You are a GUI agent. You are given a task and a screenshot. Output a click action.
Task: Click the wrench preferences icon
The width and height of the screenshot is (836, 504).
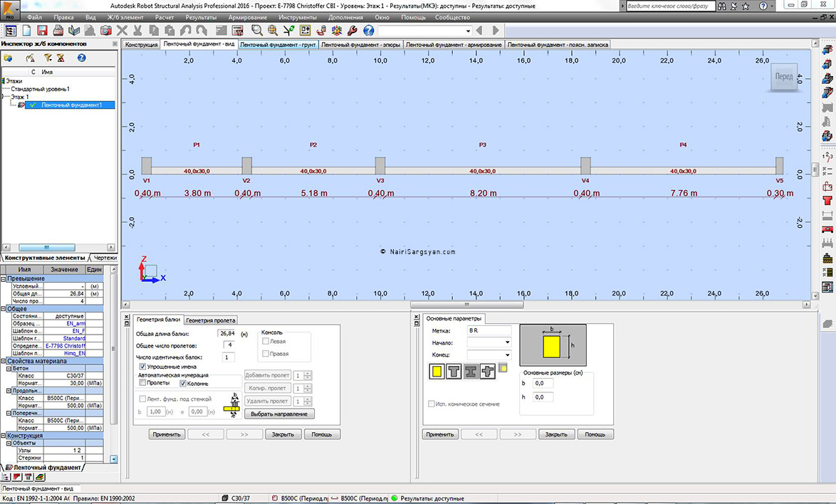352,31
